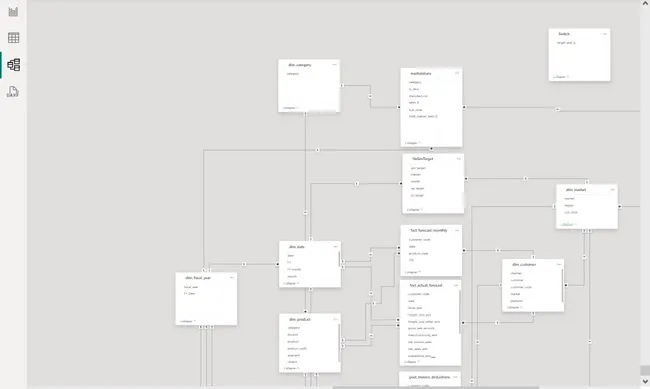Open more options on dim_category table
The width and height of the screenshot is (650, 389).
pos(335,65)
